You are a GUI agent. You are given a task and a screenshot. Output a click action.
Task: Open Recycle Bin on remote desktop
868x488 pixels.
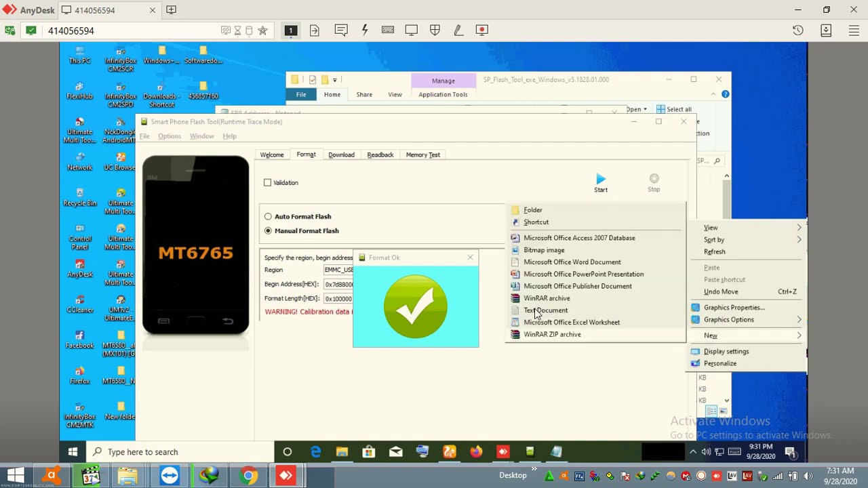tap(80, 198)
